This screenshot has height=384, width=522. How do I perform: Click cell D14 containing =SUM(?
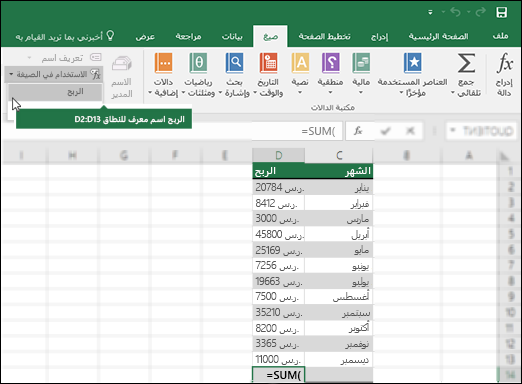279,375
